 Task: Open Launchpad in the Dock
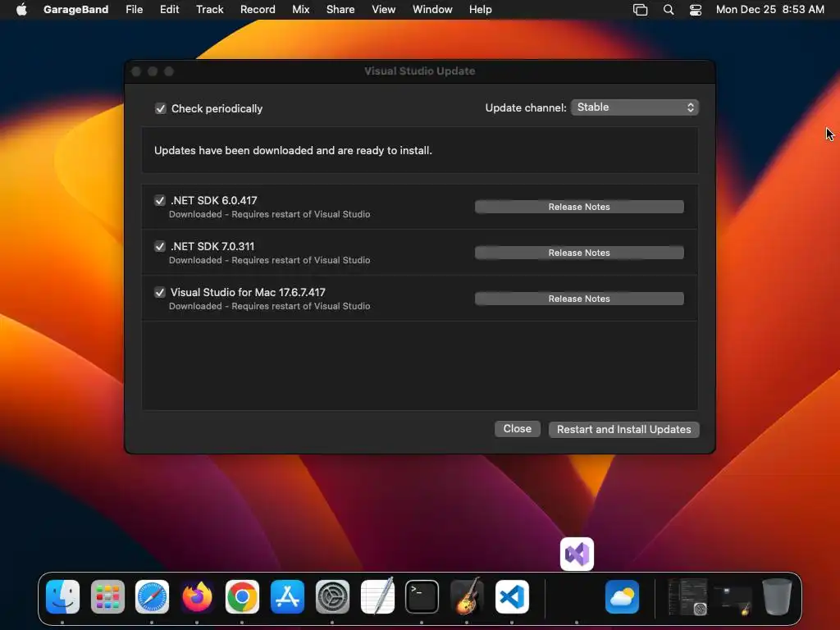coord(107,596)
